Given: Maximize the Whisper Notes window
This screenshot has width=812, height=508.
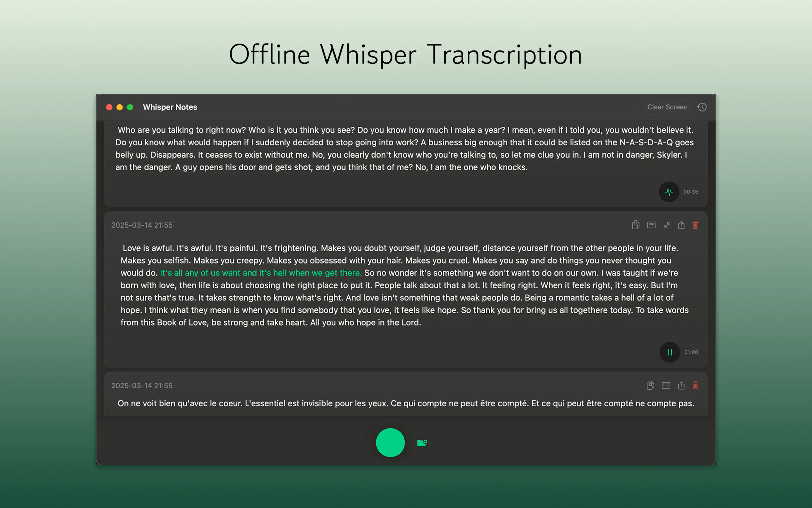Looking at the screenshot, I should 130,107.
